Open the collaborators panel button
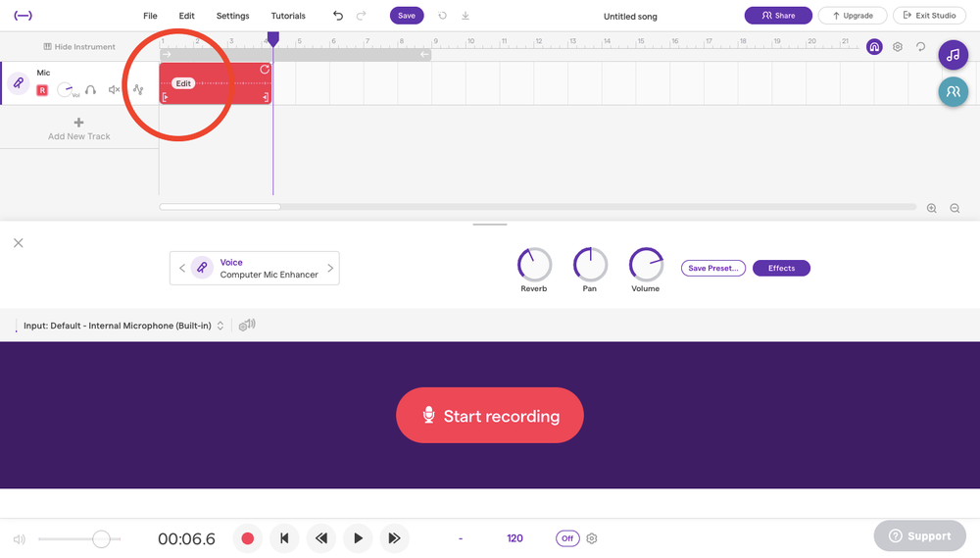 coord(954,92)
